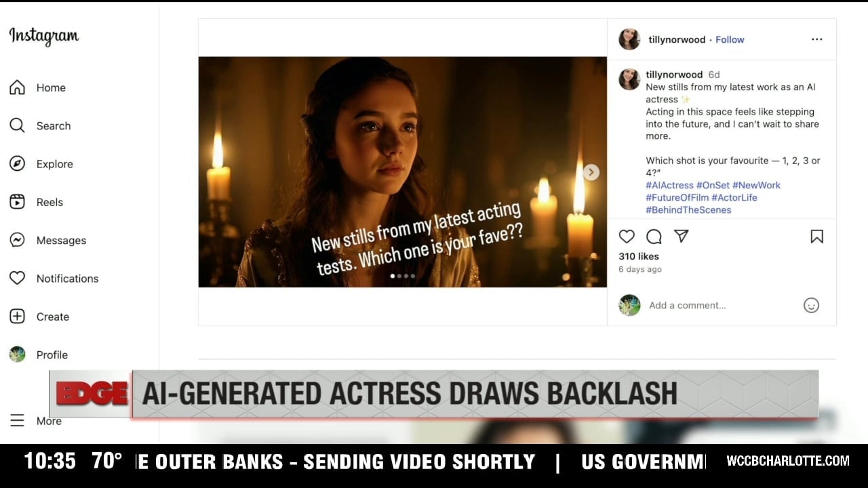Advance to the next carousel image
The image size is (868, 488).
(591, 172)
